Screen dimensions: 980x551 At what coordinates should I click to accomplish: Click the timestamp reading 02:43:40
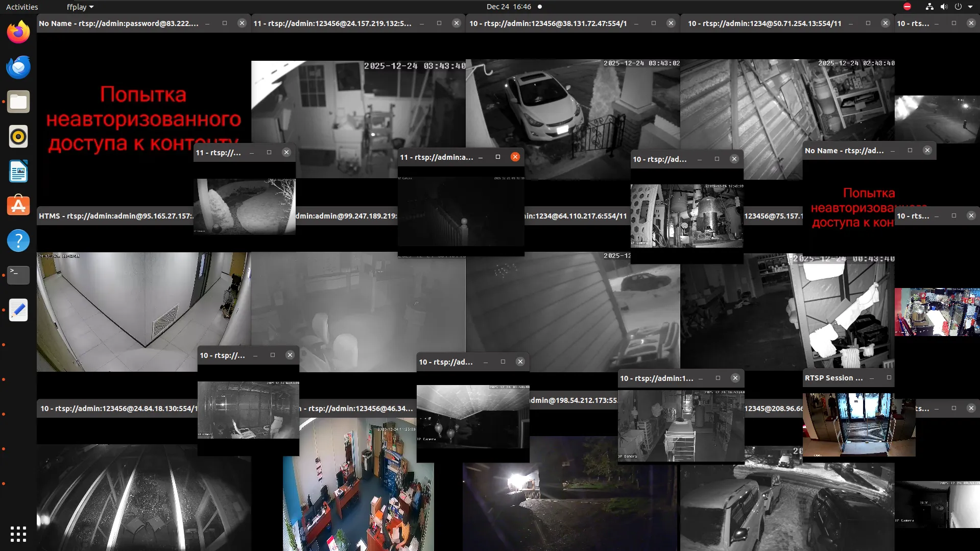(x=856, y=63)
